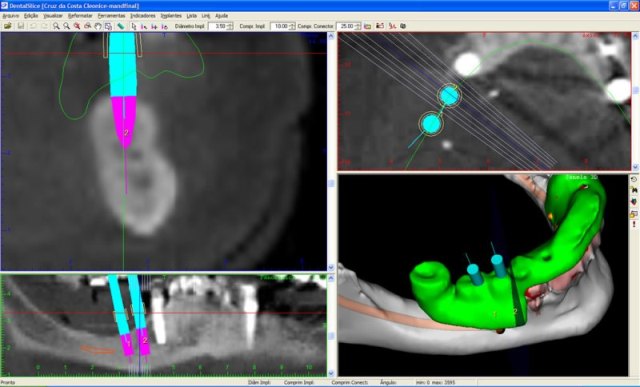Click inside the Diâmetro Impl value field

tap(218, 26)
